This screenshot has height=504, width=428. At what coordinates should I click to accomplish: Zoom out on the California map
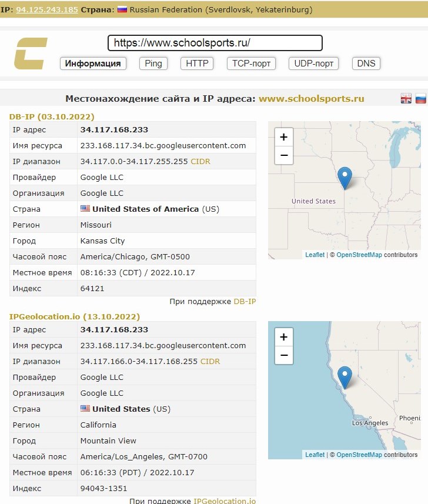tap(283, 355)
